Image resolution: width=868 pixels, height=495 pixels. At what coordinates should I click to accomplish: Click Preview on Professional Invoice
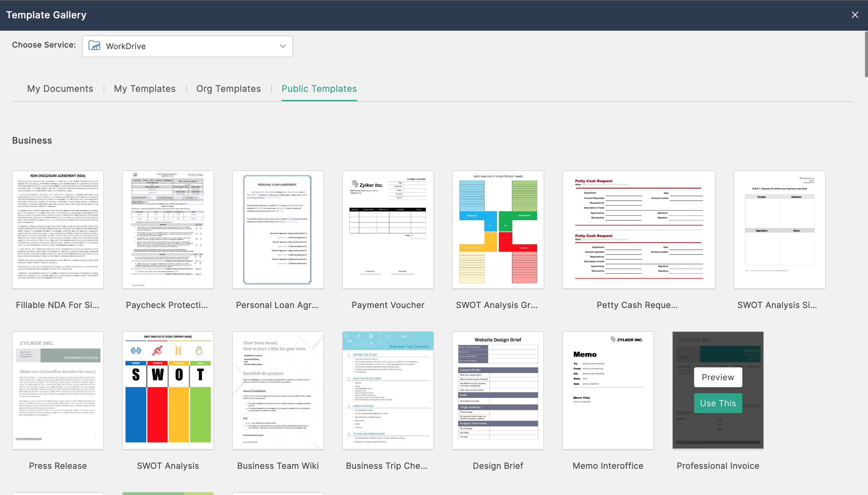coord(718,377)
